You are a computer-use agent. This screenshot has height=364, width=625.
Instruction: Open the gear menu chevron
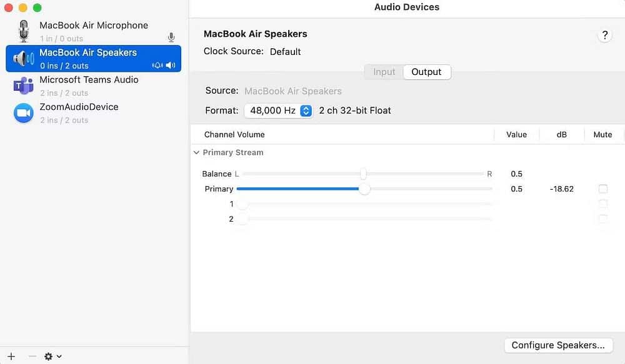(59, 357)
